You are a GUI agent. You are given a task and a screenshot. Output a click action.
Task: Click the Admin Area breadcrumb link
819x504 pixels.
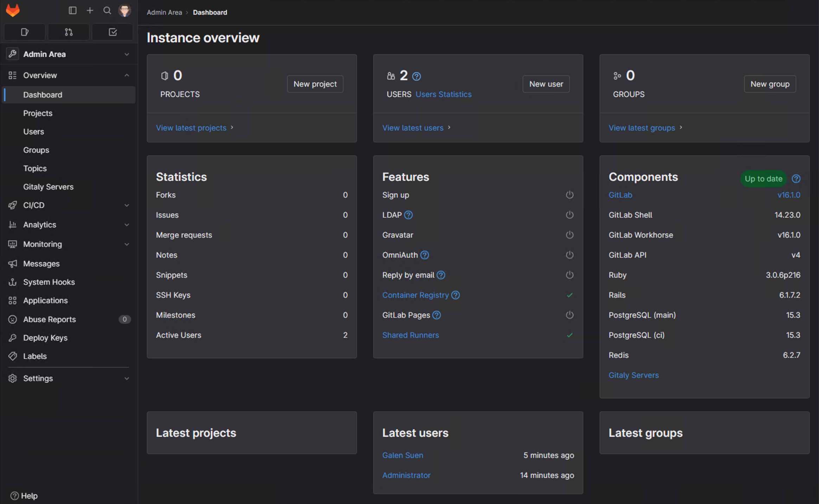click(x=164, y=12)
